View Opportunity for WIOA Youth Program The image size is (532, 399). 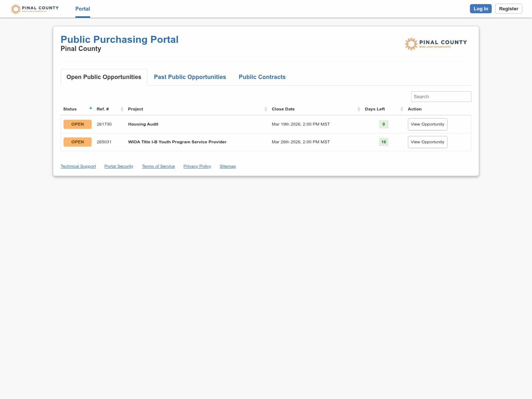pyautogui.click(x=427, y=142)
